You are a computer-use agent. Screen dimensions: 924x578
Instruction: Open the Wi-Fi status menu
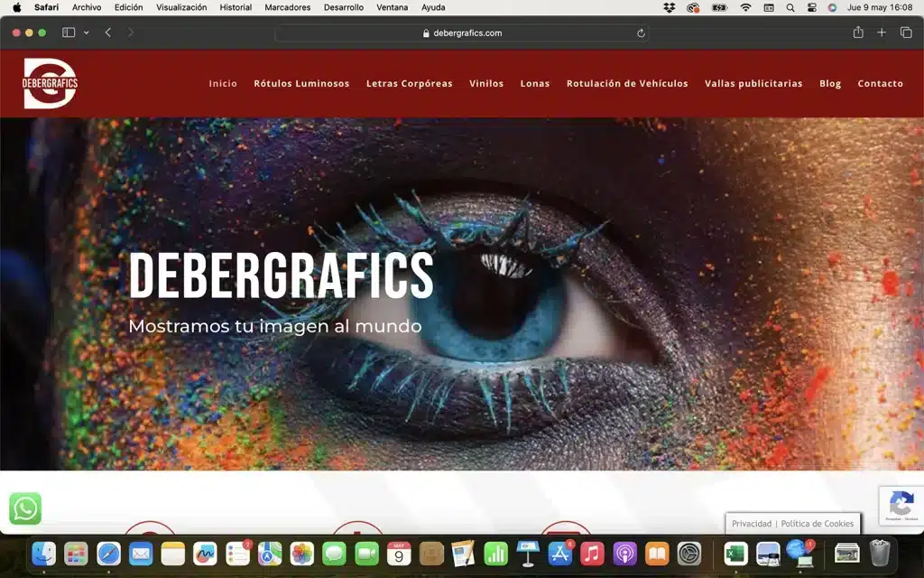tap(745, 7)
